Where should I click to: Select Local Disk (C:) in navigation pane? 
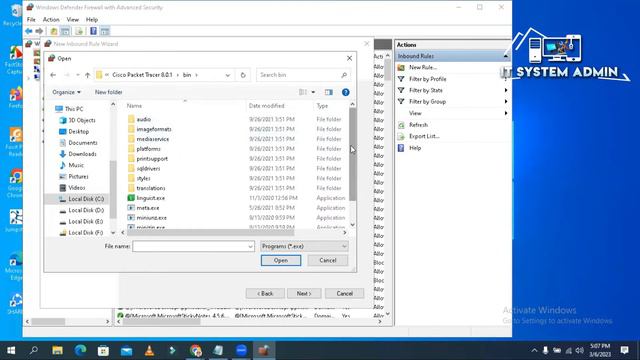(86, 199)
